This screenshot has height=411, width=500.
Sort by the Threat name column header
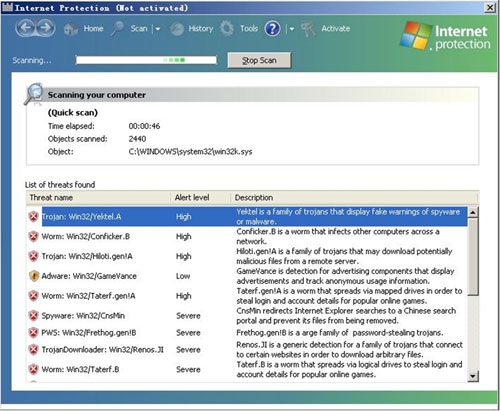[98, 198]
